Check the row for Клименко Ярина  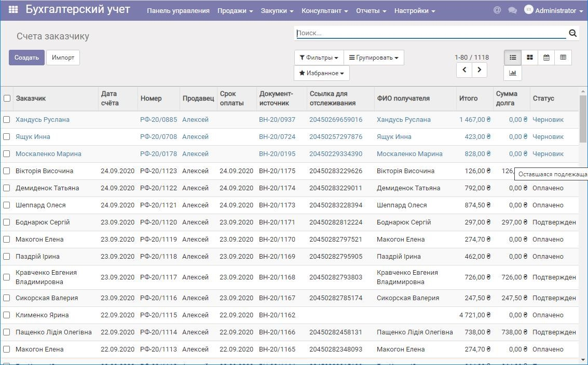(6, 315)
